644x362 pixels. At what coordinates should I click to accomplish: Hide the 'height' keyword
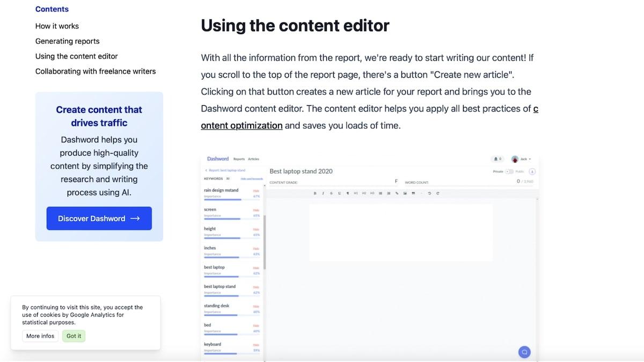(256, 229)
